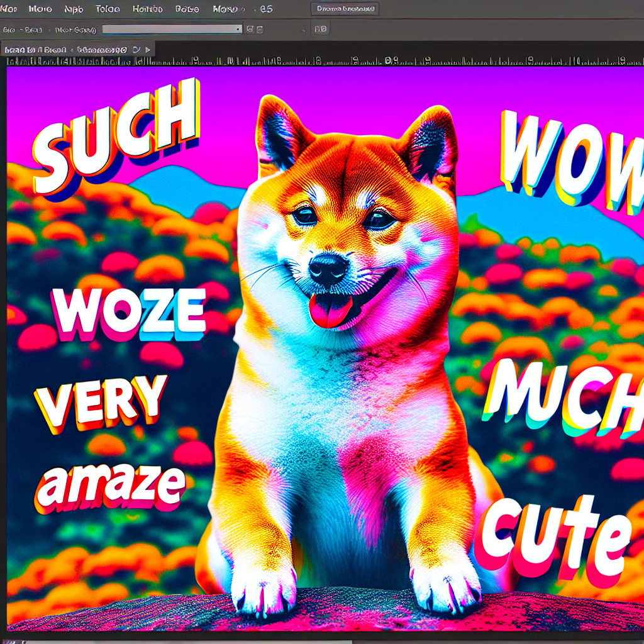Open the "ES" menu item

point(267,9)
